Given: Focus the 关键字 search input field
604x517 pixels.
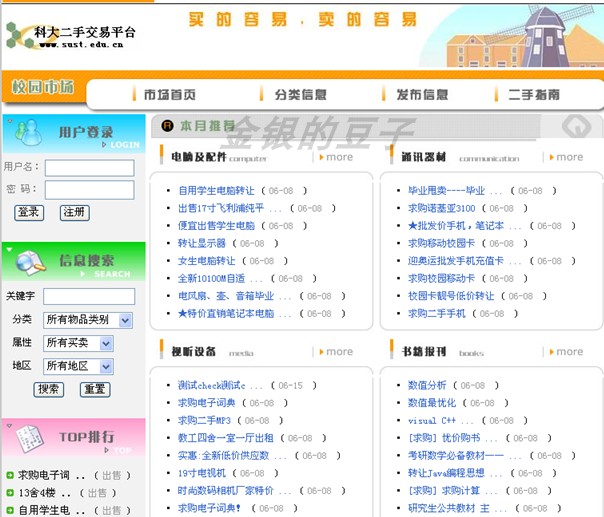Looking at the screenshot, I should click(x=89, y=296).
